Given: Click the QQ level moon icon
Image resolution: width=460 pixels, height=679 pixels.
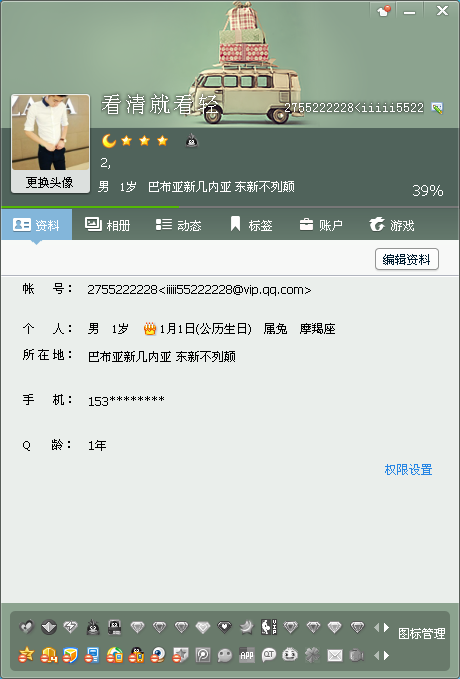Looking at the screenshot, I should point(109,141).
